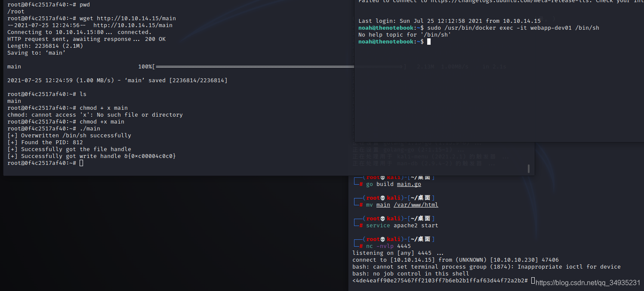Select "chmod: cannot access 'x'" error line
The image size is (644, 291).
pos(95,115)
